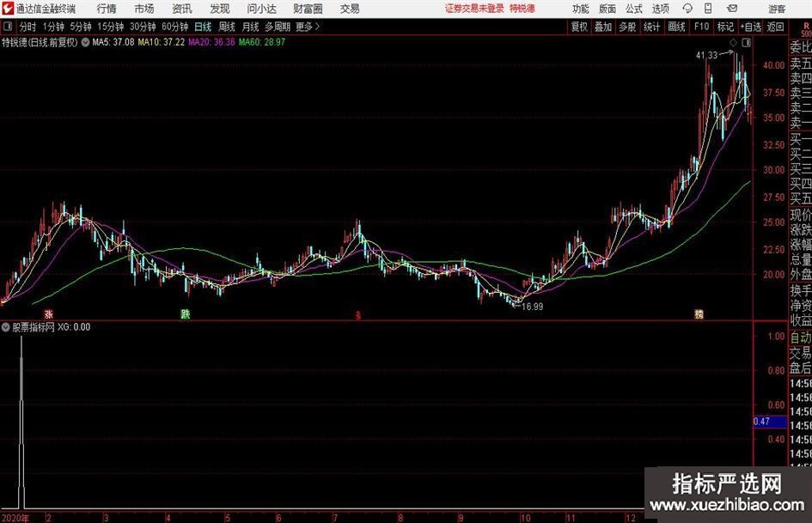
Task: Switch to 分时 intraday view
Action: click(28, 27)
